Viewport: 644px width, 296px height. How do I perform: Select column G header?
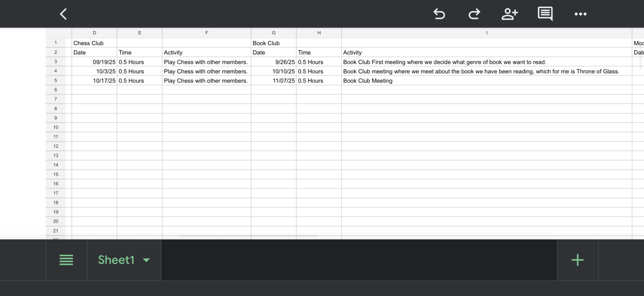pyautogui.click(x=274, y=33)
